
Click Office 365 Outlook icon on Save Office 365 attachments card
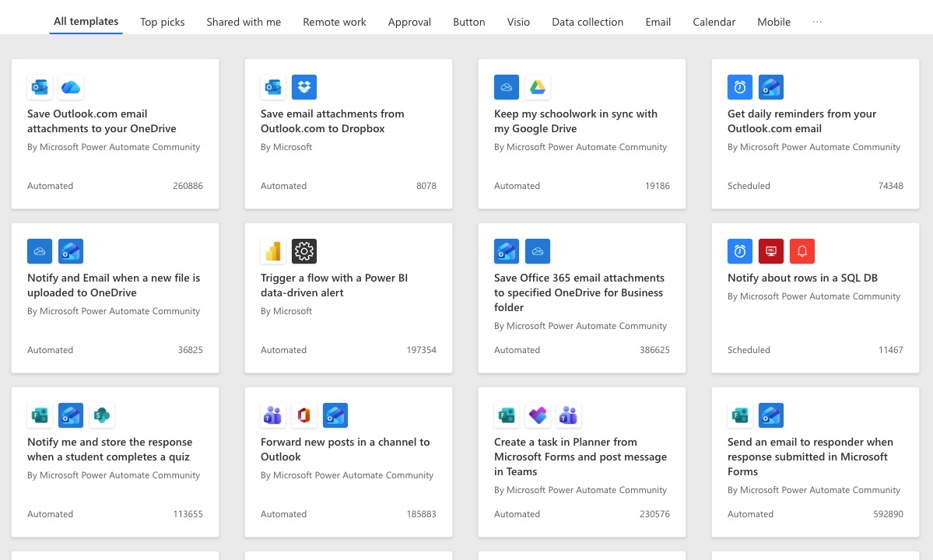(x=507, y=251)
